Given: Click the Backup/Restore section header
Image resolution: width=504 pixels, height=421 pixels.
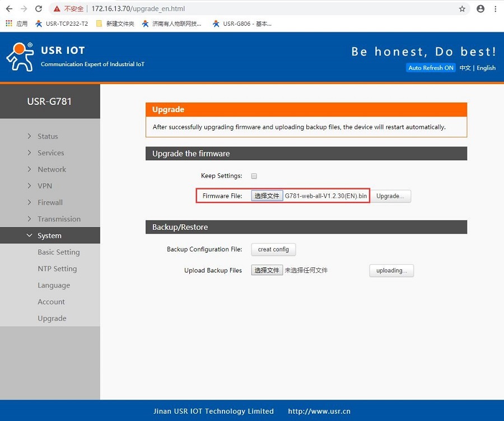Looking at the screenshot, I should click(x=306, y=227).
